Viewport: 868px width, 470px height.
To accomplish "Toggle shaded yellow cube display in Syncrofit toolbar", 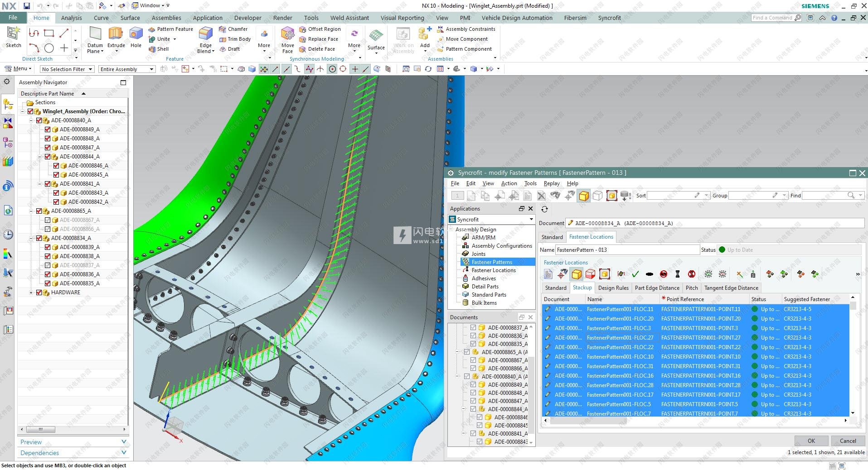I will [584, 196].
